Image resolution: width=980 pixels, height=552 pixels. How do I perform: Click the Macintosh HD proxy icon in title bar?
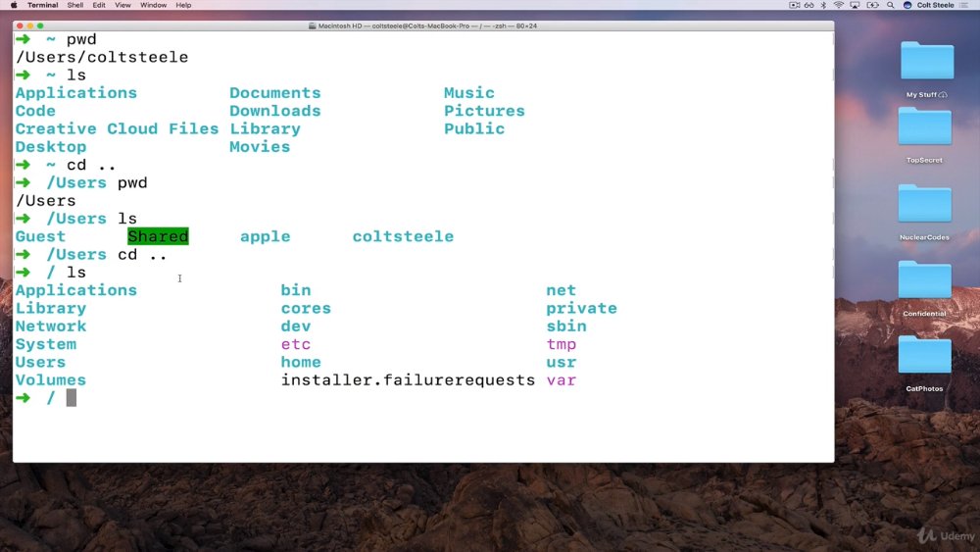tap(312, 25)
